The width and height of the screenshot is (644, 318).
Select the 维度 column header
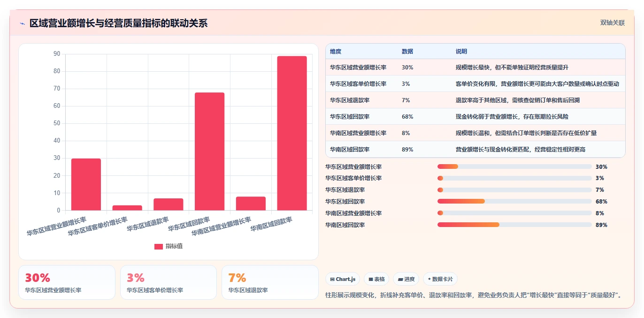(x=336, y=52)
